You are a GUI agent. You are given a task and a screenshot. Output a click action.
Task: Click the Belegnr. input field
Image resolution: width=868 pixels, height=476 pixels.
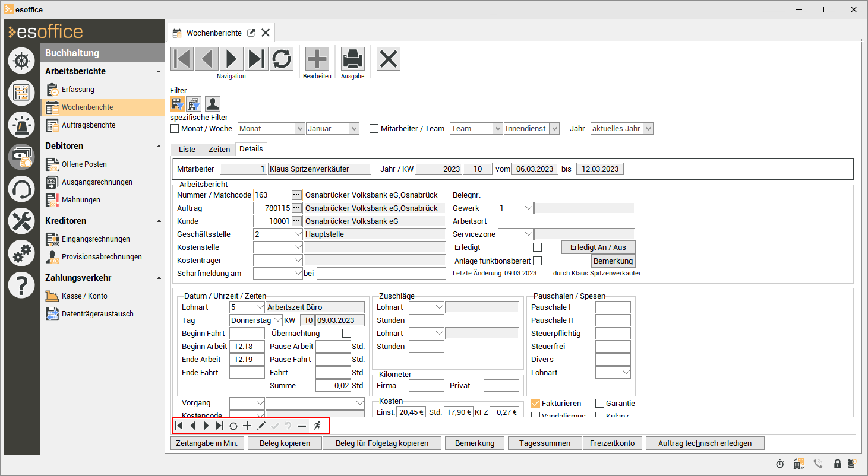(x=566, y=195)
